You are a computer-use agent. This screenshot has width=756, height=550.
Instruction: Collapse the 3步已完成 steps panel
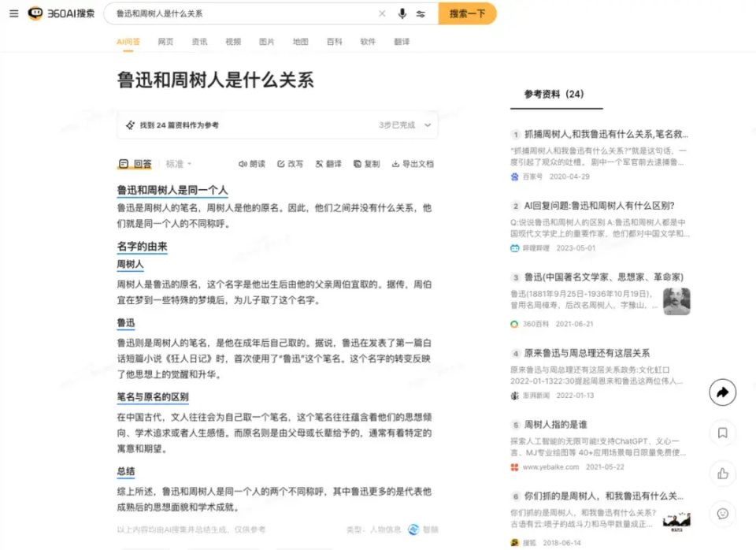click(x=426, y=125)
